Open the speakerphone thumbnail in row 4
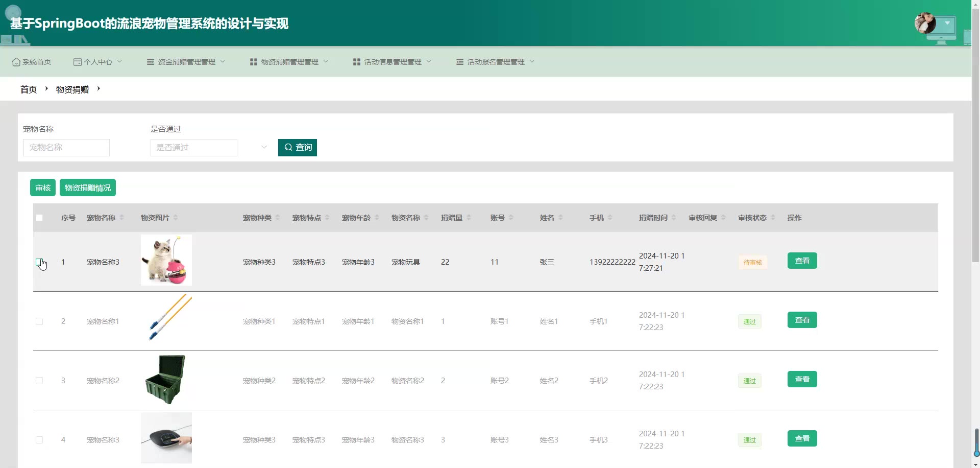 [166, 438]
